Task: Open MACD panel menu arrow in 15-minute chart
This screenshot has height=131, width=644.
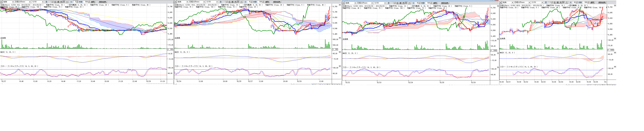Action: pyautogui.click(x=339, y=52)
